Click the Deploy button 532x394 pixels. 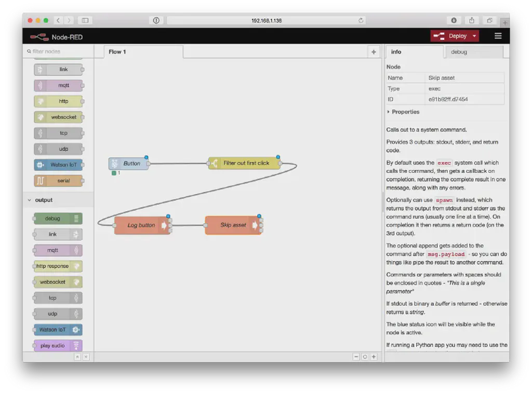(x=454, y=36)
